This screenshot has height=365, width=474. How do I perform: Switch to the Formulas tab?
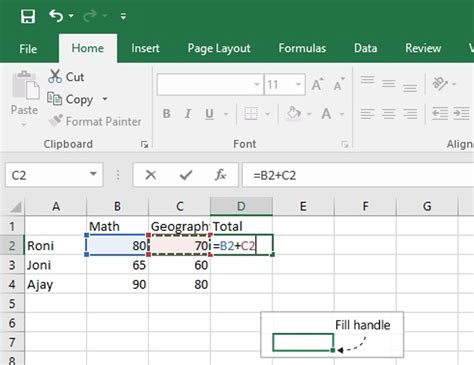click(302, 48)
